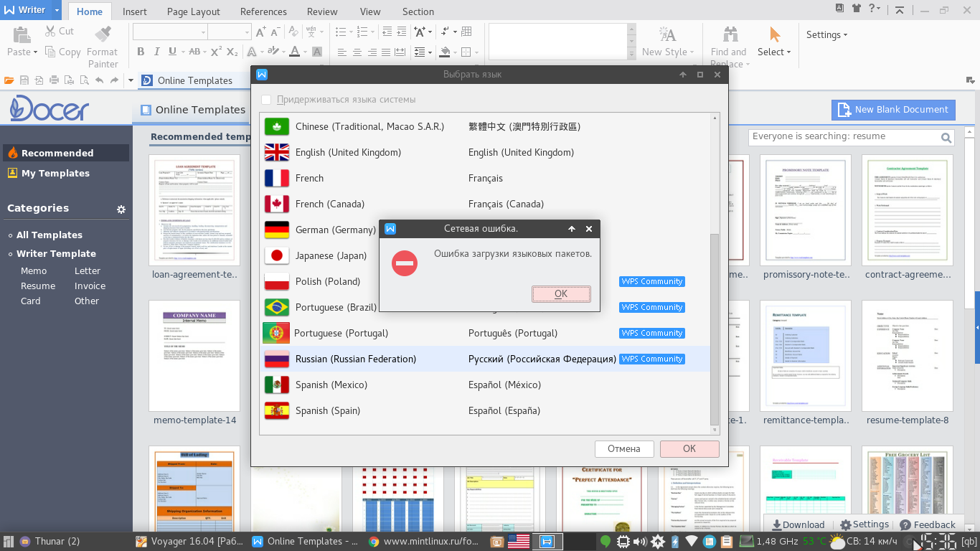Click Отмена in the language dialog
Screen dimensions: 980x551
tap(624, 448)
